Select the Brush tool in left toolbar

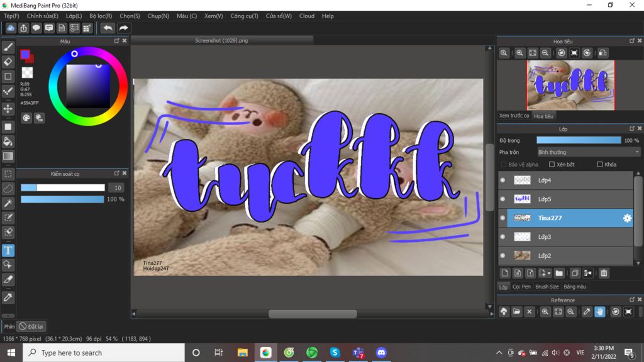(x=8, y=47)
